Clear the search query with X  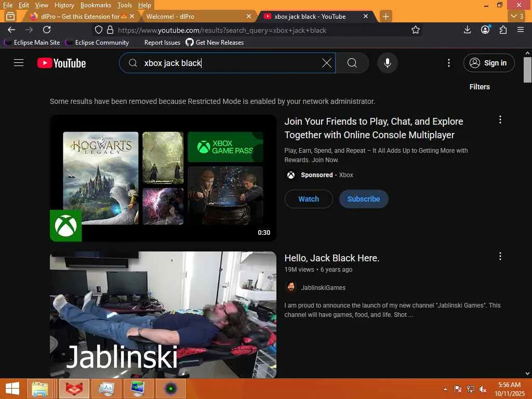coord(326,63)
